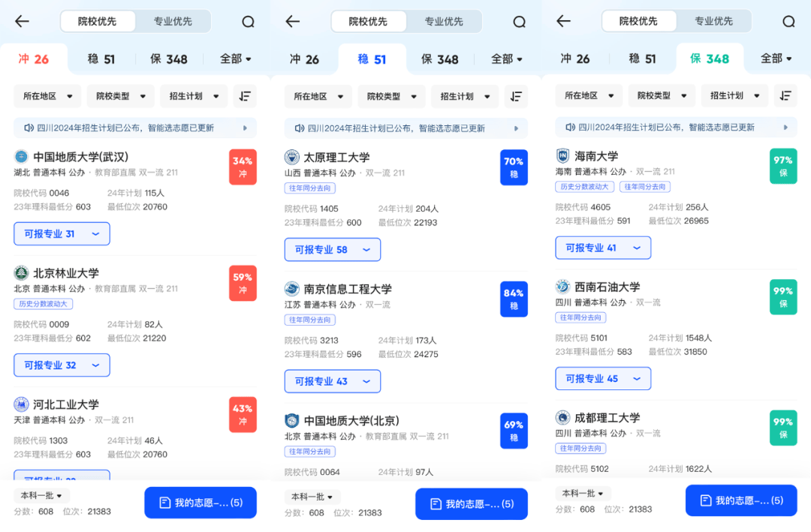Select the 保 348 tab in right panel
Screen dimensions: 811x532
click(x=710, y=59)
